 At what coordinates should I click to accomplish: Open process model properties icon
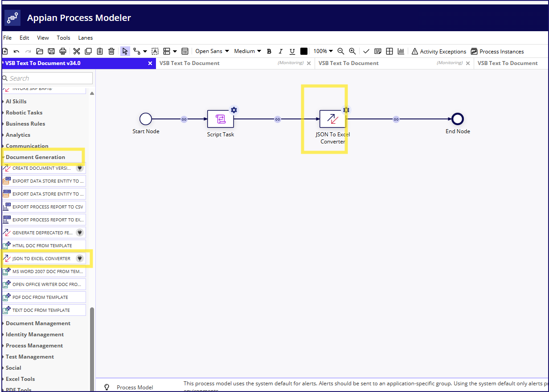click(185, 51)
